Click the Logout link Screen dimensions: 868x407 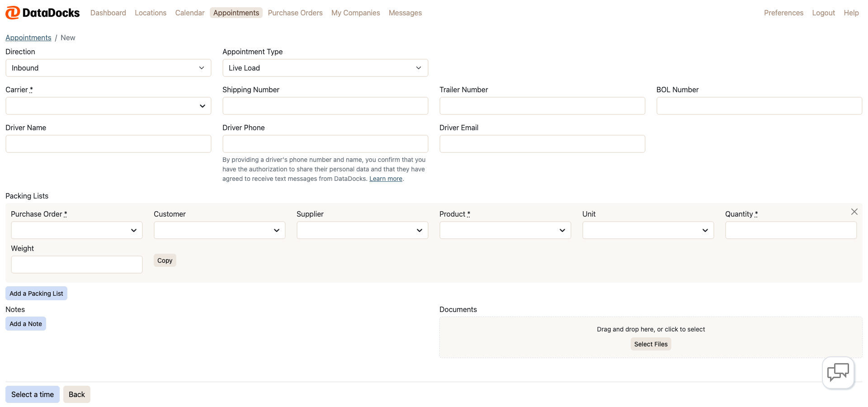tap(823, 13)
